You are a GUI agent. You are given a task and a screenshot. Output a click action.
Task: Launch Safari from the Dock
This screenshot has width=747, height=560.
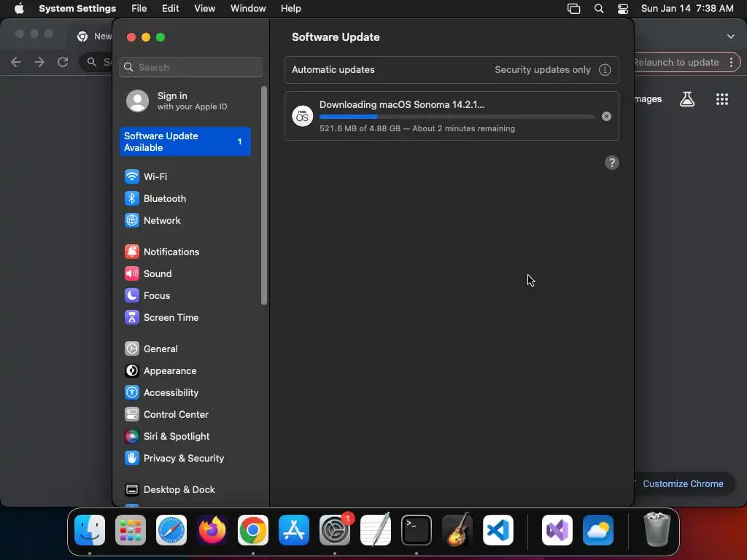coord(171,530)
